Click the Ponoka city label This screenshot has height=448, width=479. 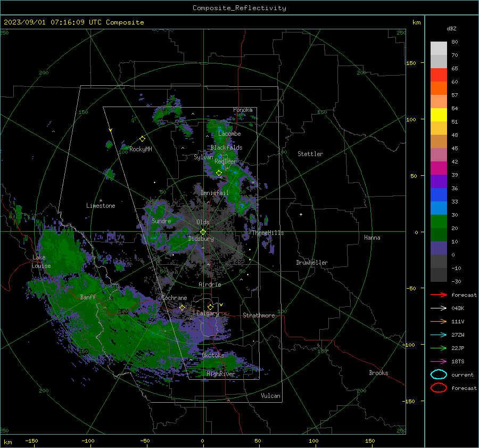(x=243, y=110)
